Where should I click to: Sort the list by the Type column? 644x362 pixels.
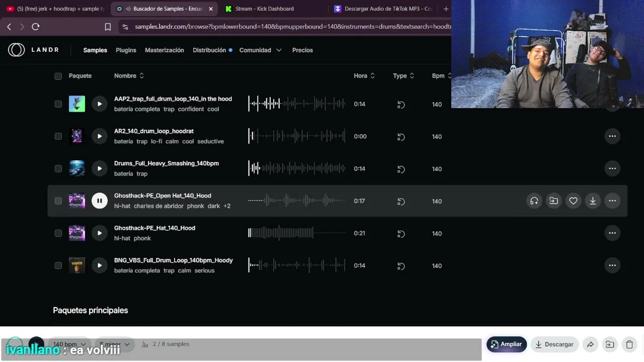[x=404, y=75]
